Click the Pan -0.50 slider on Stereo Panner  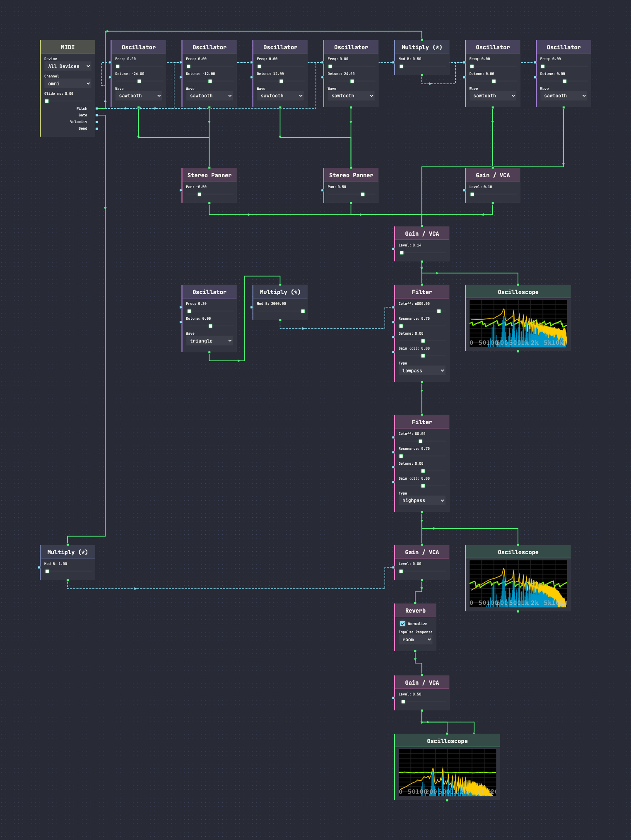click(210, 194)
